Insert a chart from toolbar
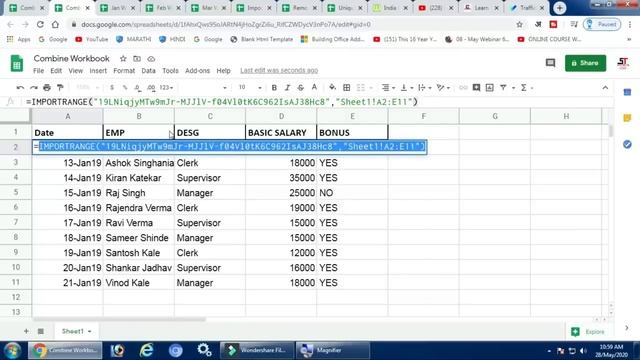 point(489,88)
